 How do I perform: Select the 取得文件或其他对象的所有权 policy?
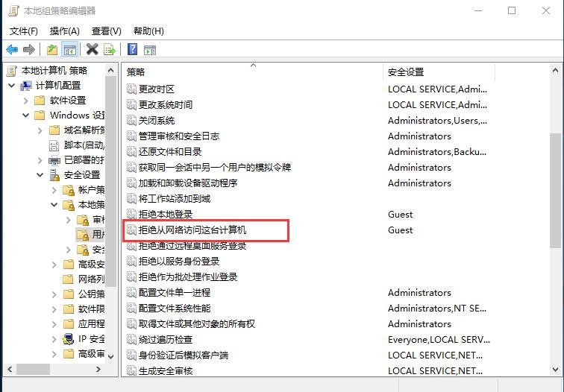point(197,323)
